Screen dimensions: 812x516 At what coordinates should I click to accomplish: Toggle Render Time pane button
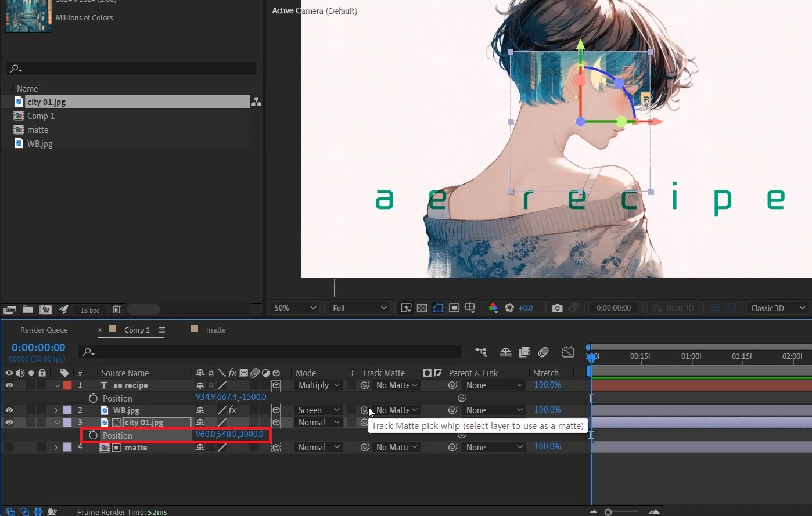click(52, 512)
